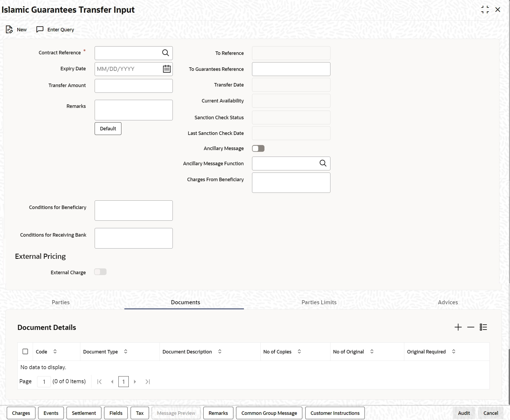The width and height of the screenshot is (510, 420).
Task: Sort by the No of Copies column
Action: tap(299, 352)
